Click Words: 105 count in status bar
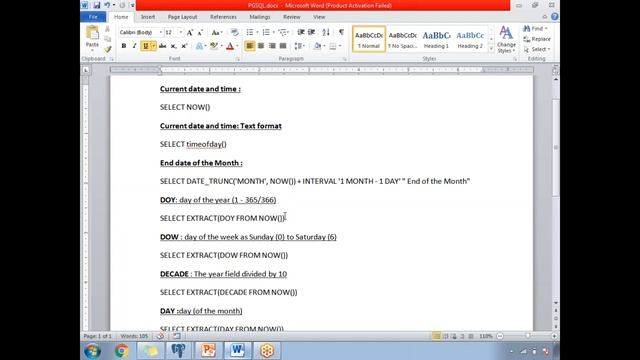Image resolution: width=640 pixels, height=360 pixels. coord(134,336)
